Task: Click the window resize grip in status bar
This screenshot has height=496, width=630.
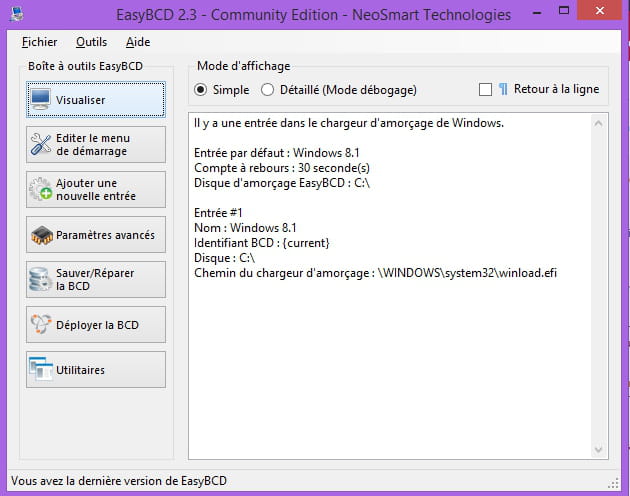Action: coord(613,484)
